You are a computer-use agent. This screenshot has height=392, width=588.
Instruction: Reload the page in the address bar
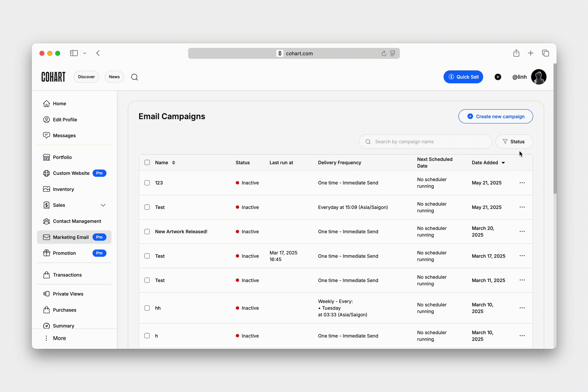click(x=384, y=54)
